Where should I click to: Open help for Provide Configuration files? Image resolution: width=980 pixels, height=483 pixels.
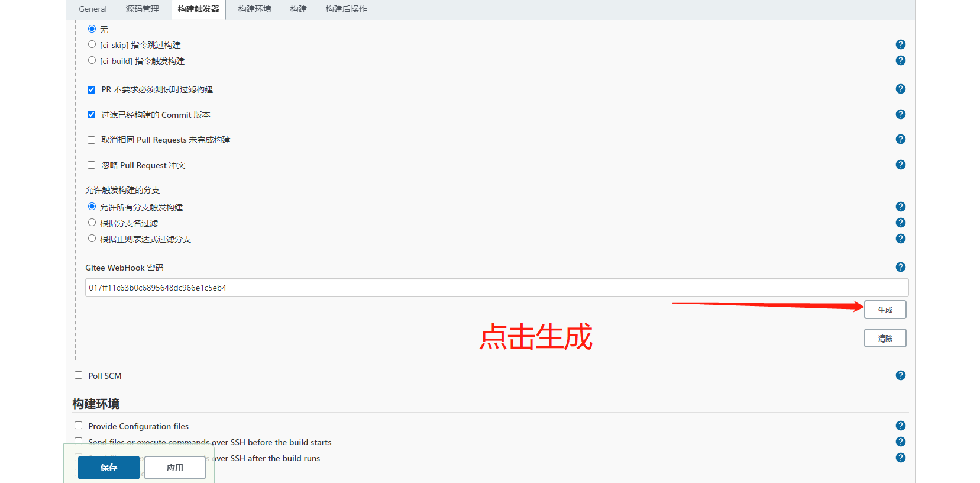(900, 426)
